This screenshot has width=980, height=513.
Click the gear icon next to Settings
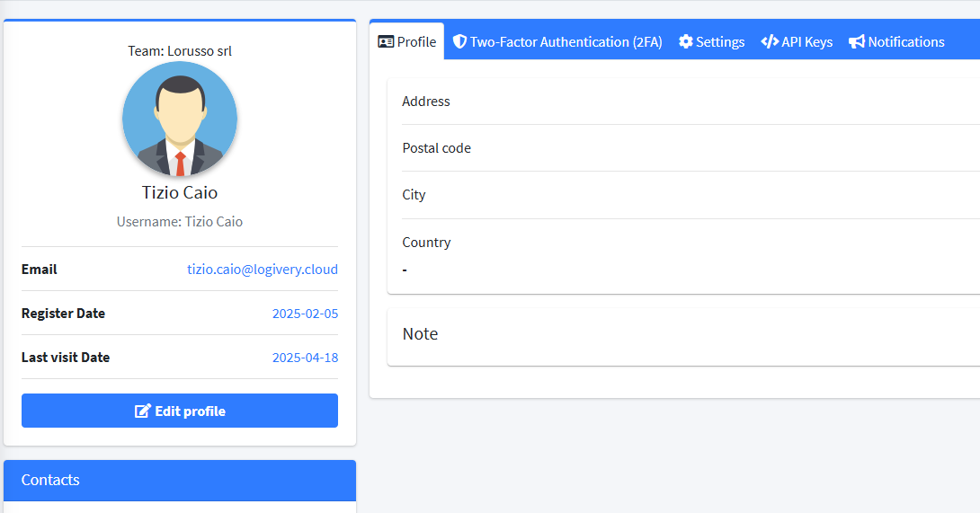686,42
